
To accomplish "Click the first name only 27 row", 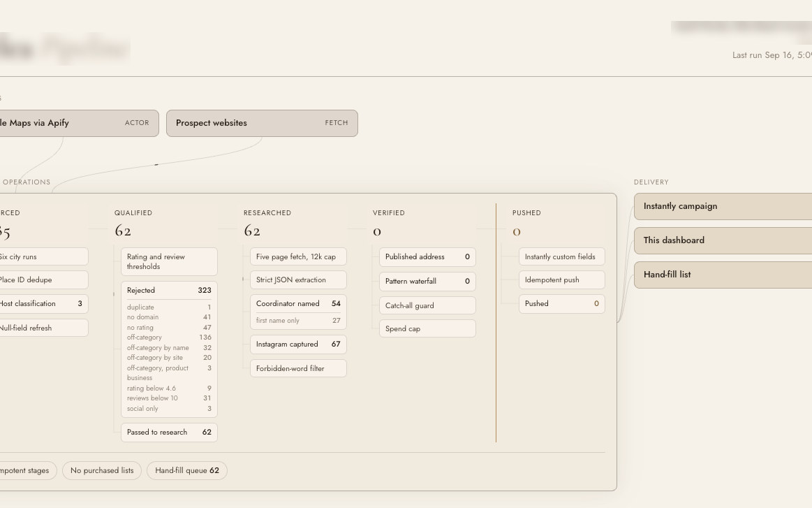I will coord(298,321).
